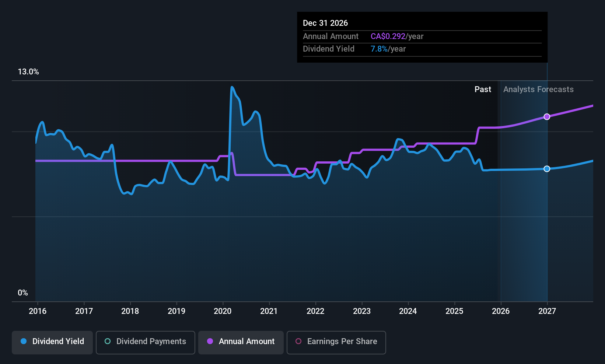Click the 13.0% axis gridline label
The image size is (605, 364).
click(28, 72)
